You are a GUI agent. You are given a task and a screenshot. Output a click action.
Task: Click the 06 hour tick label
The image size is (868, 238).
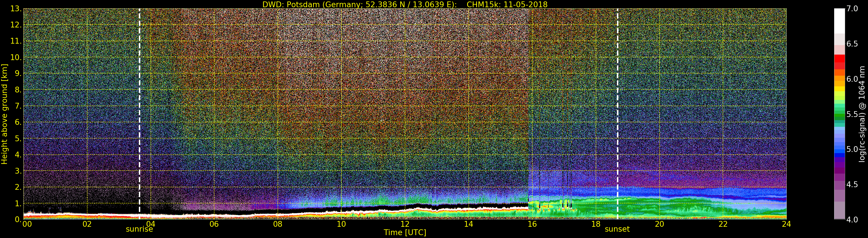214,224
